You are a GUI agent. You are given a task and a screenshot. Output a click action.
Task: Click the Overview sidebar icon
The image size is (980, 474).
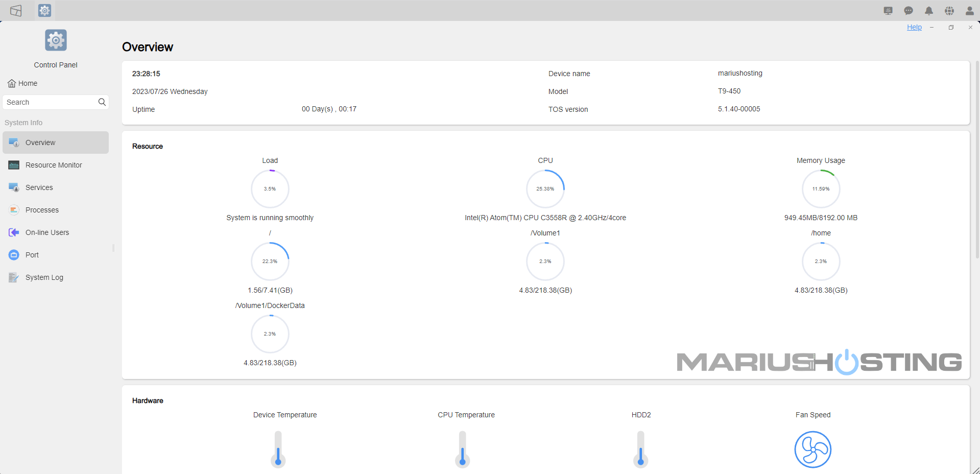[x=14, y=143]
